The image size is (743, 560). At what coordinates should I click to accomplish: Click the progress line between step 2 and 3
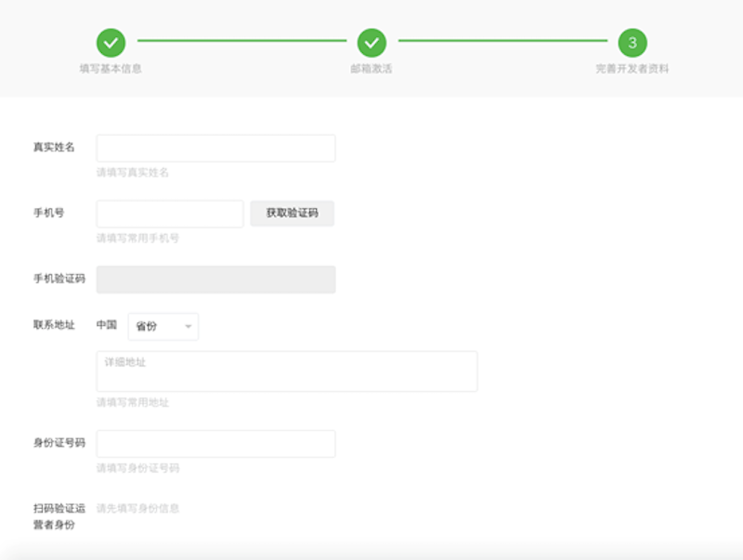tap(502, 42)
